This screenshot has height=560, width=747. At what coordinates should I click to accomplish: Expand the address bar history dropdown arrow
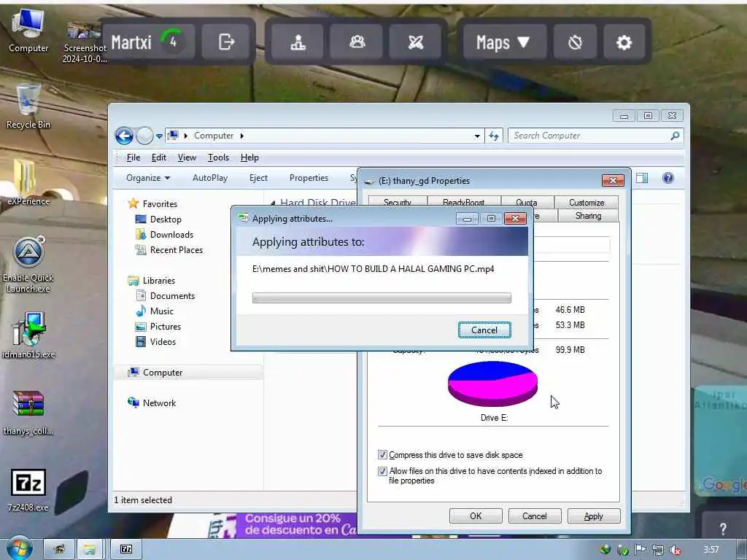tap(477, 136)
